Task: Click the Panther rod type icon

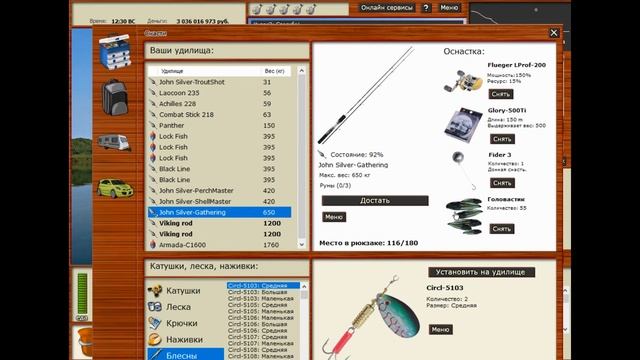Action: [x=153, y=125]
